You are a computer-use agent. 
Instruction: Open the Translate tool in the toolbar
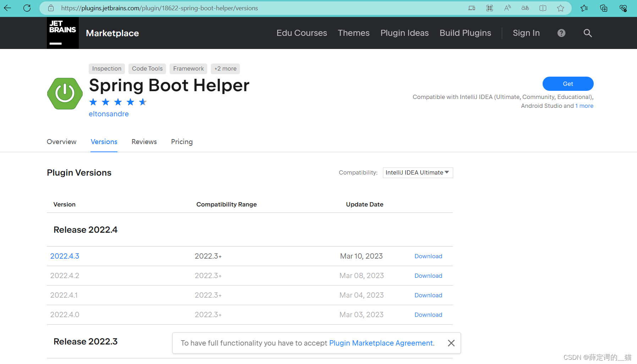point(525,8)
